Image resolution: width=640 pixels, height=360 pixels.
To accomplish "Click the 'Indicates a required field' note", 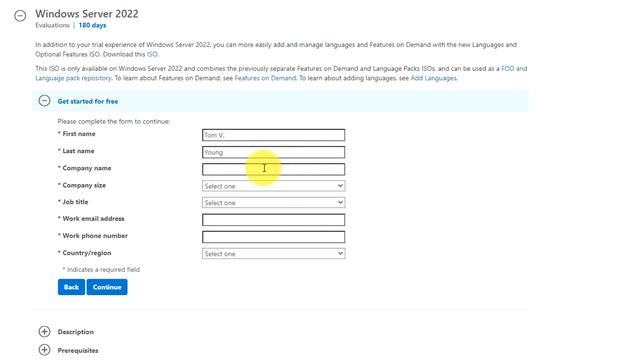I will (x=101, y=269).
